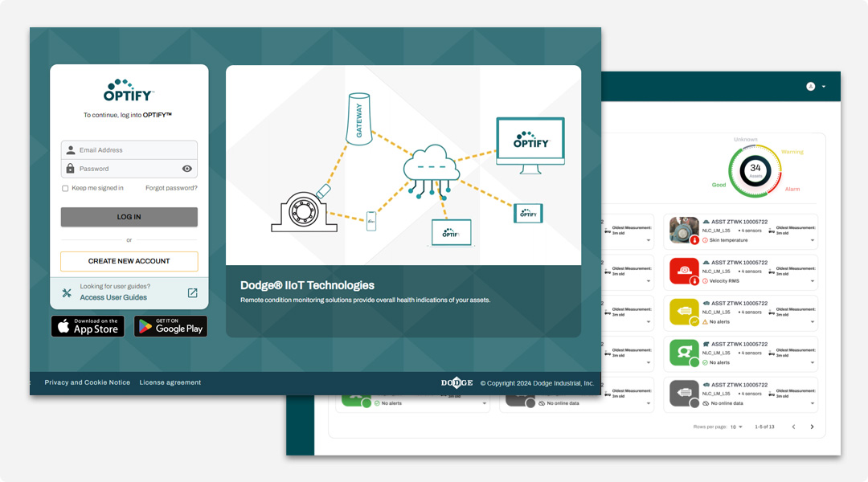The height and width of the screenshot is (482, 868).
Task: Click sensor icon by Oldest Measurement on Velocity RMS card
Action: coord(772,272)
